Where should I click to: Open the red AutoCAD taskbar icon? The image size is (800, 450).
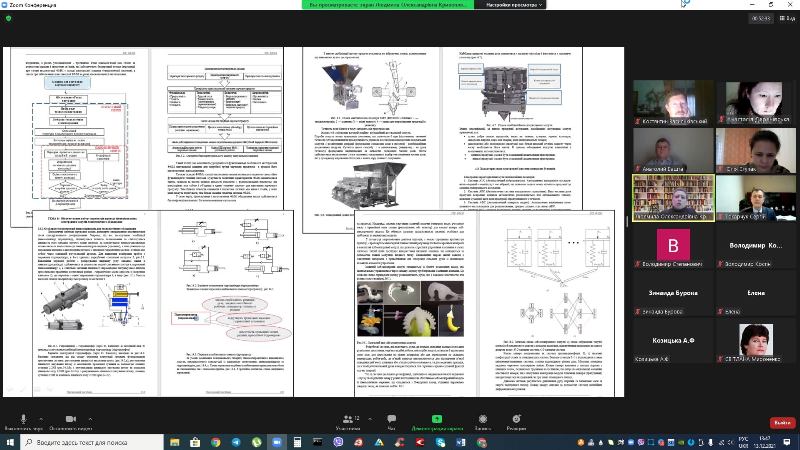pyautogui.click(x=358, y=442)
